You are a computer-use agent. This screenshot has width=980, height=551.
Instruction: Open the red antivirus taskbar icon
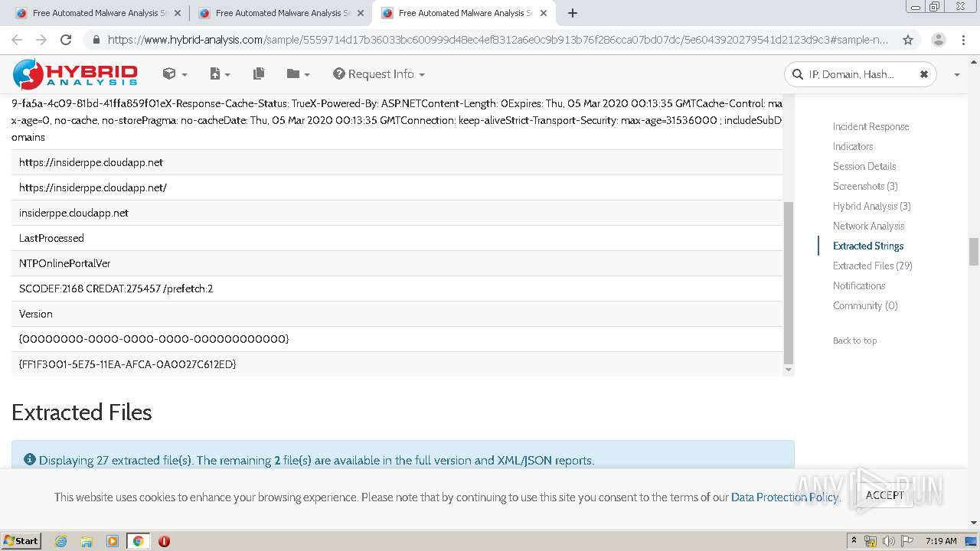(164, 541)
